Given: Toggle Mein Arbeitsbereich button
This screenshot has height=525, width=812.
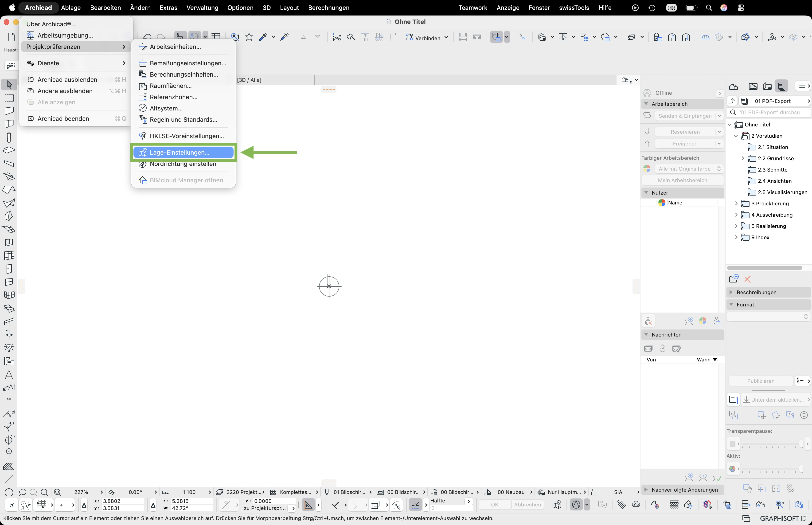Looking at the screenshot, I should click(x=682, y=180).
